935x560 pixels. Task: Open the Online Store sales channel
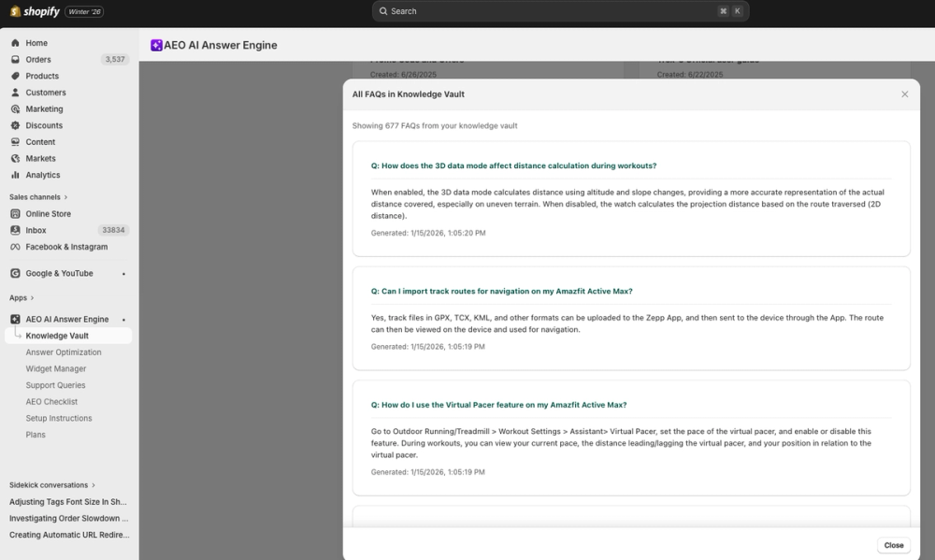pyautogui.click(x=15, y=213)
